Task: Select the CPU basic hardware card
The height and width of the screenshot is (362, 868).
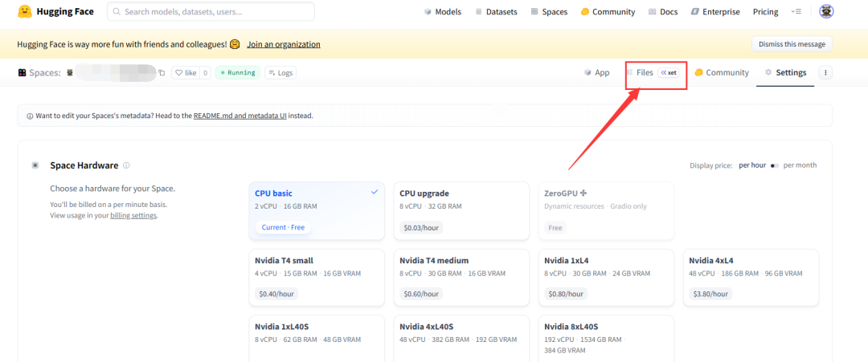Action: click(317, 211)
